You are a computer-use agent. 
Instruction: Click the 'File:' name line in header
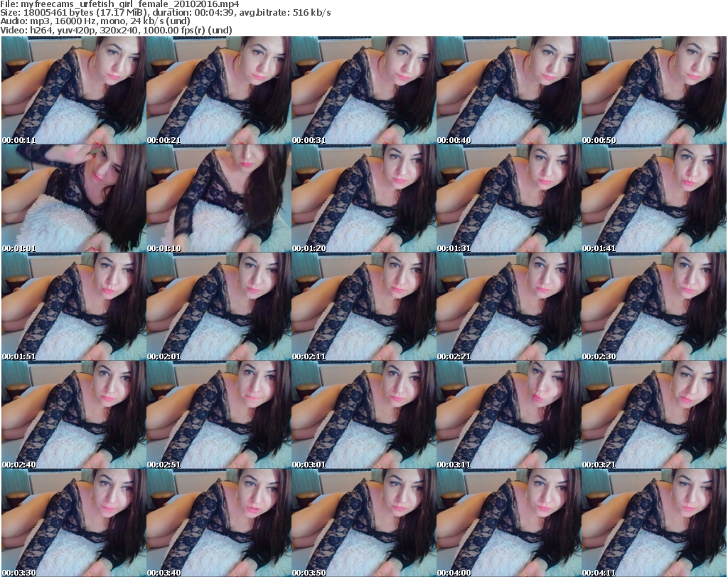tap(119, 4)
